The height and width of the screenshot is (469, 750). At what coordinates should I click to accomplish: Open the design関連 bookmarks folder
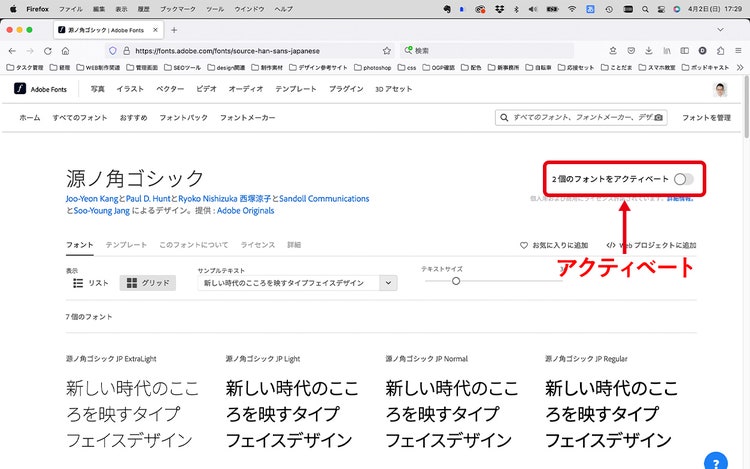[226, 67]
